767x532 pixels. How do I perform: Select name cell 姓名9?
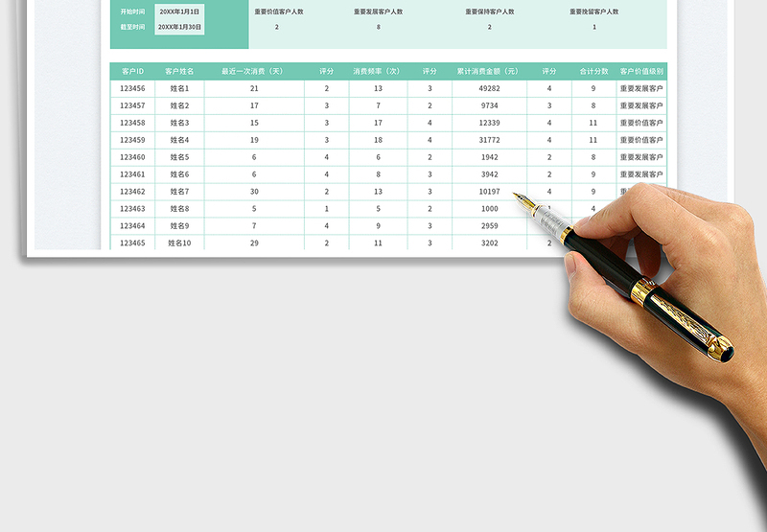[x=179, y=225]
